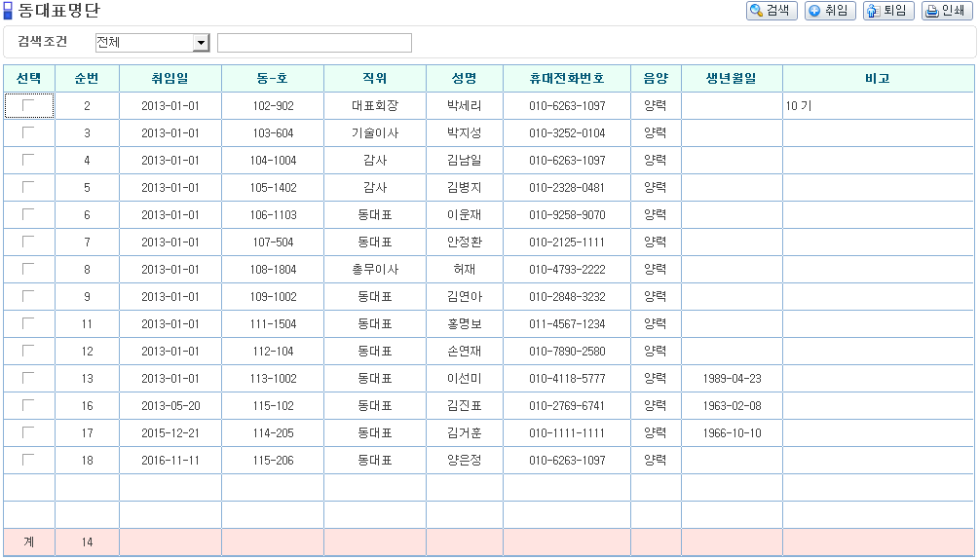This screenshot has width=979, height=560.
Task: Click phone number 010-2328-0481
Action: (567, 187)
